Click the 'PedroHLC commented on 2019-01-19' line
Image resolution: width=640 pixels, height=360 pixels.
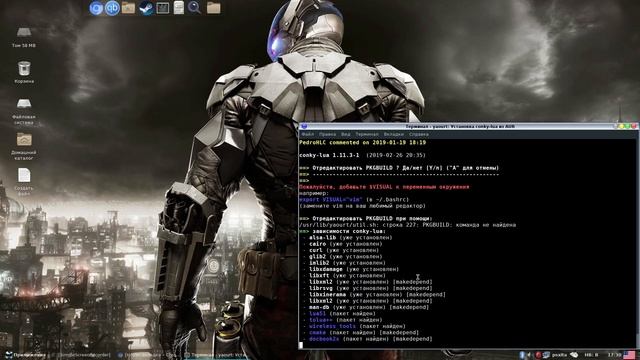click(x=362, y=142)
